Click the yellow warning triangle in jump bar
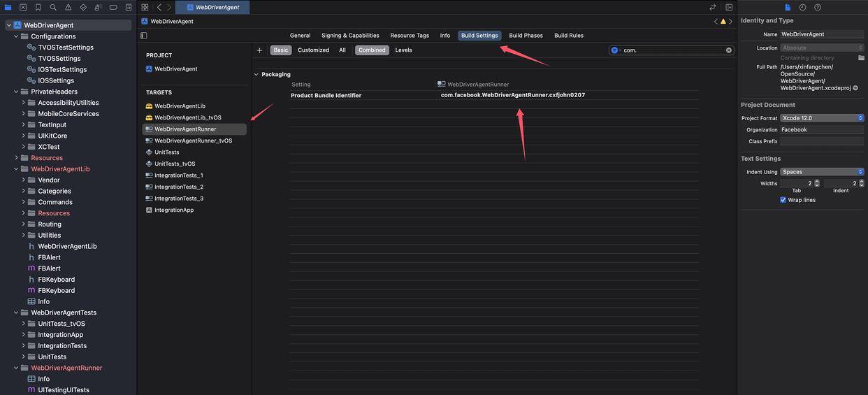The height and width of the screenshot is (395, 868). coord(723,22)
